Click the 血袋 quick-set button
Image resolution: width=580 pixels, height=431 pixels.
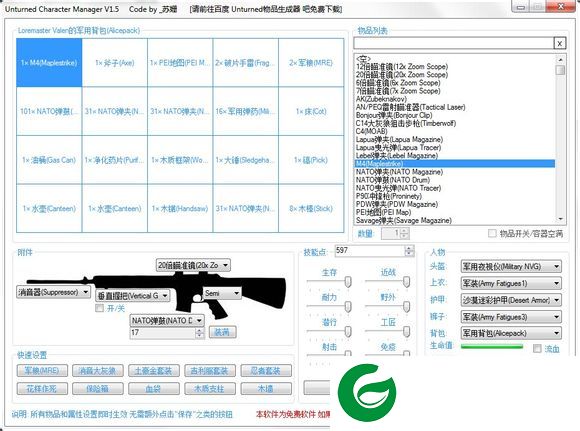point(154,388)
